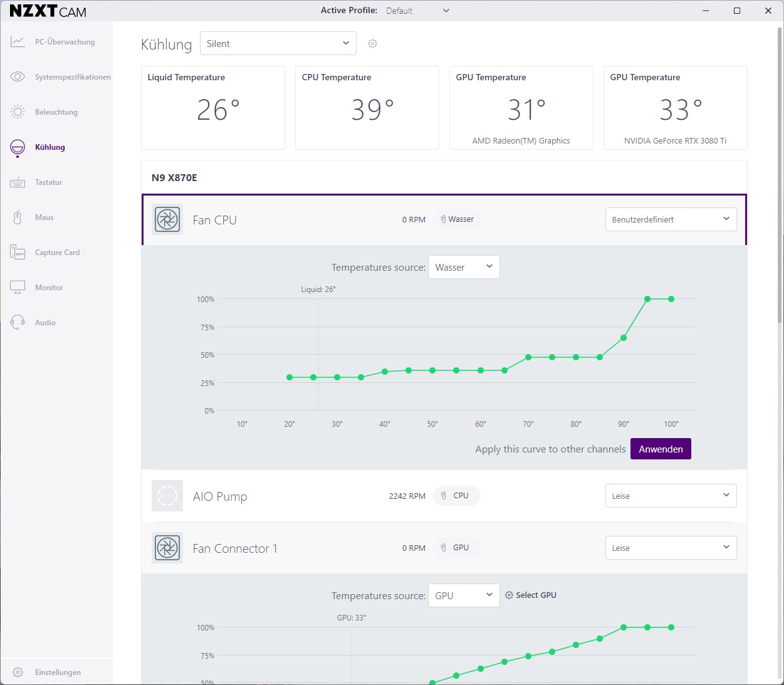Viewport: 784px width, 685px height.
Task: Click the Fan CPU fan icon
Action: (167, 220)
